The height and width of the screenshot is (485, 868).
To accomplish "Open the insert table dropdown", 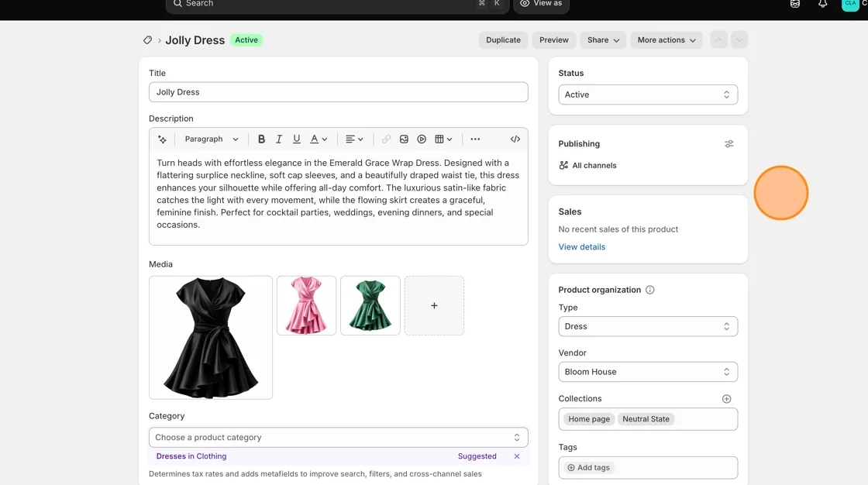I will [443, 139].
